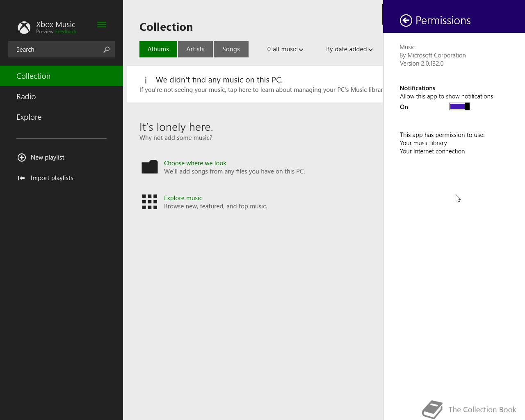Switch to the Songs tab
Screen dimensions: 525x420
coord(231,49)
